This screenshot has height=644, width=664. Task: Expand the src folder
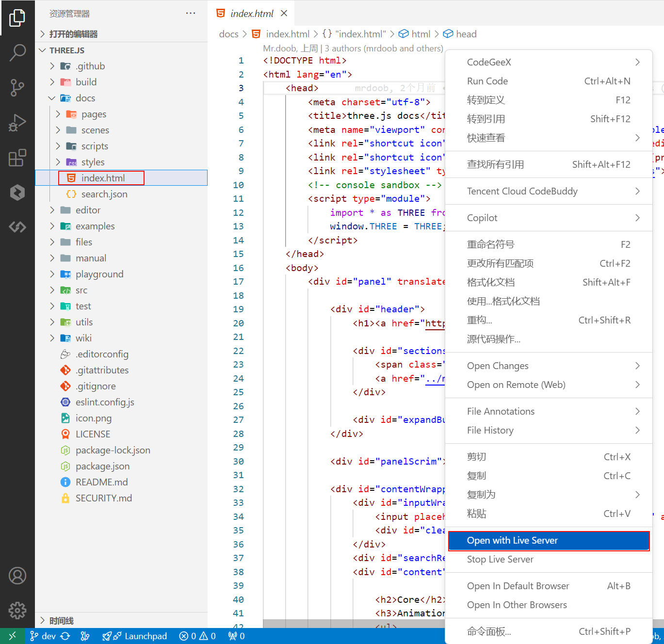[121, 290]
